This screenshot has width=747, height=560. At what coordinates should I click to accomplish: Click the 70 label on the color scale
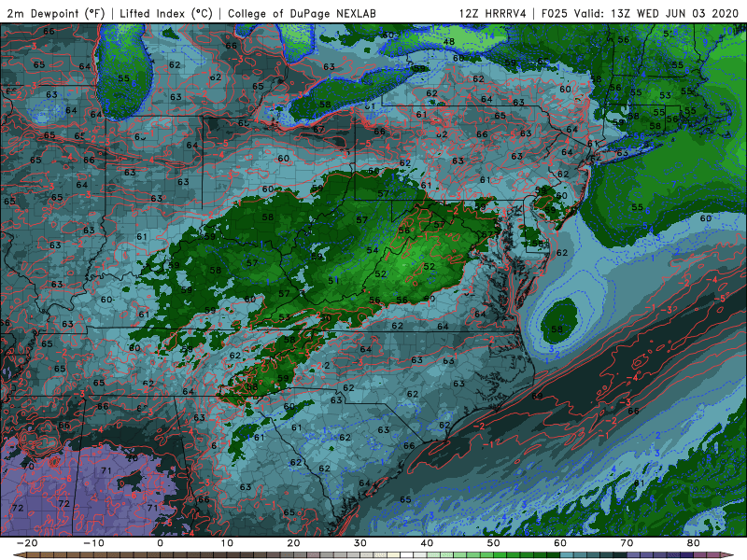tap(627, 543)
